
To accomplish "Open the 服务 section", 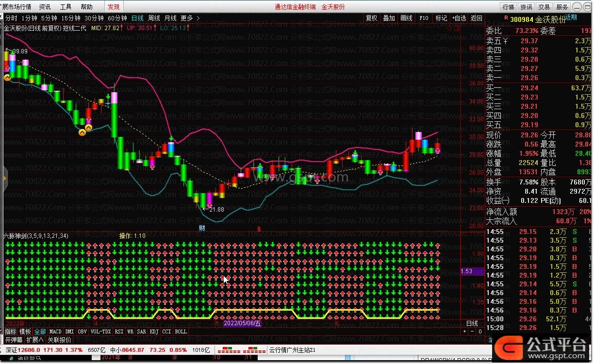I will [x=562, y=7].
